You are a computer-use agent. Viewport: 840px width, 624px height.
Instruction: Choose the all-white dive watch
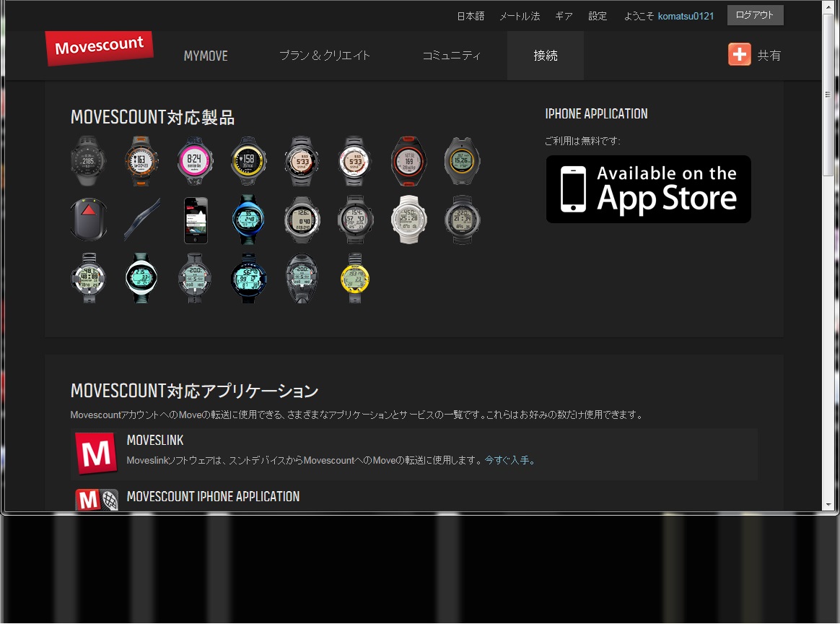tap(408, 220)
